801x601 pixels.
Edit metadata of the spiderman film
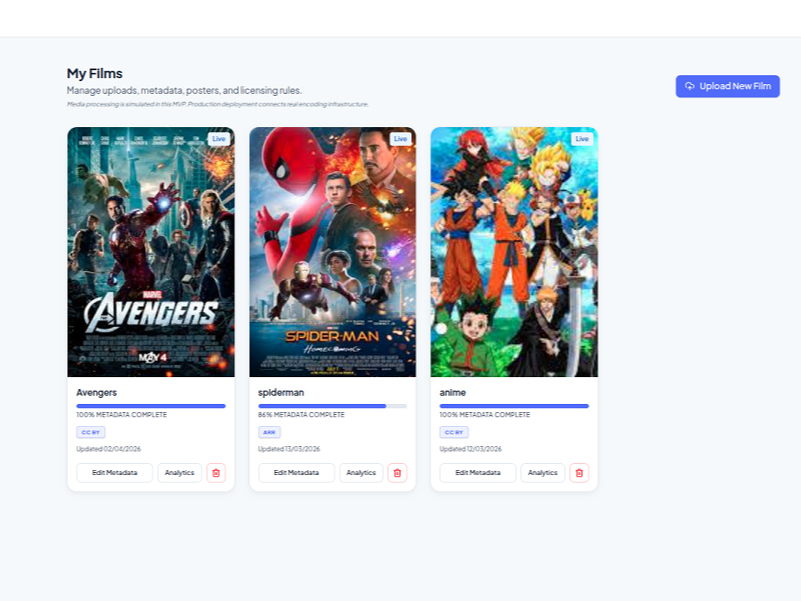pos(296,473)
